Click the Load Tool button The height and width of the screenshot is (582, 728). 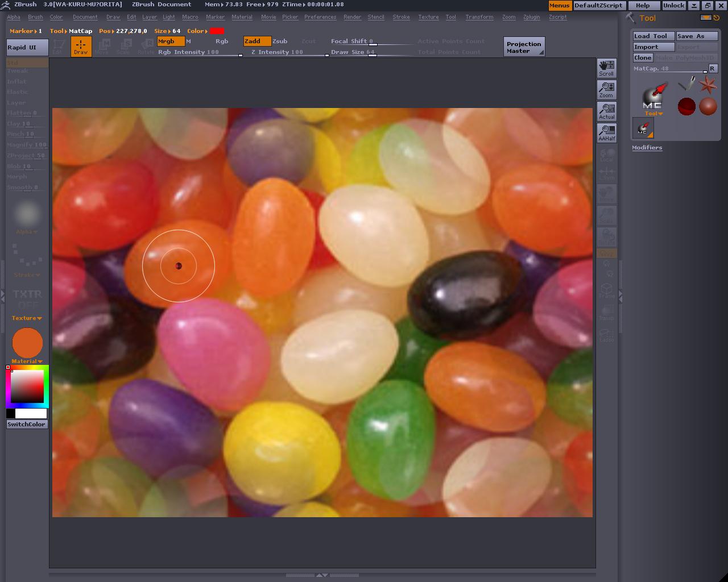(653, 36)
